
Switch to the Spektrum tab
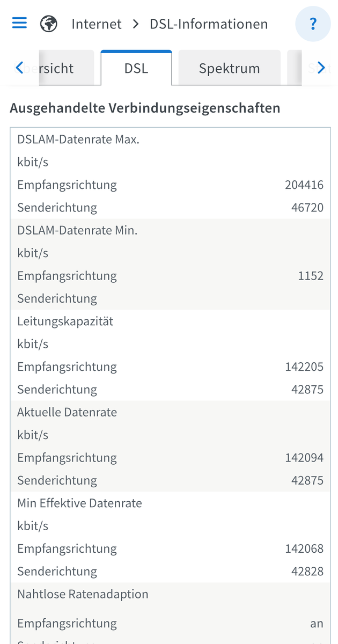(x=229, y=68)
